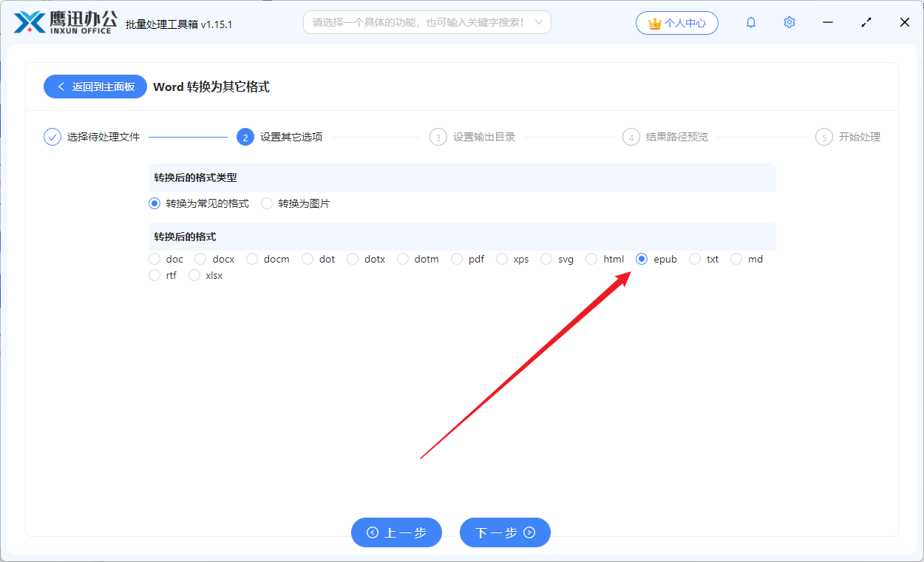Viewport: 924px width, 562px height.
Task: Choose dotx output format
Action: coord(366,259)
